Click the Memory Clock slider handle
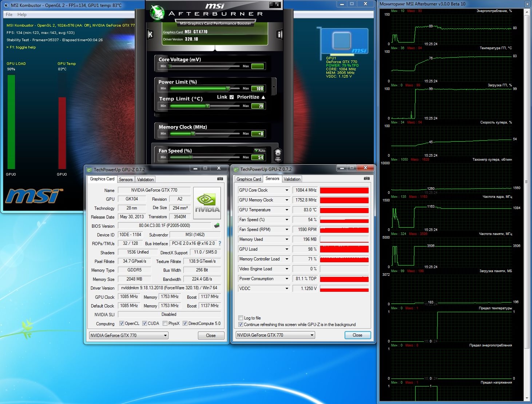The height and width of the screenshot is (404, 532). [193, 134]
